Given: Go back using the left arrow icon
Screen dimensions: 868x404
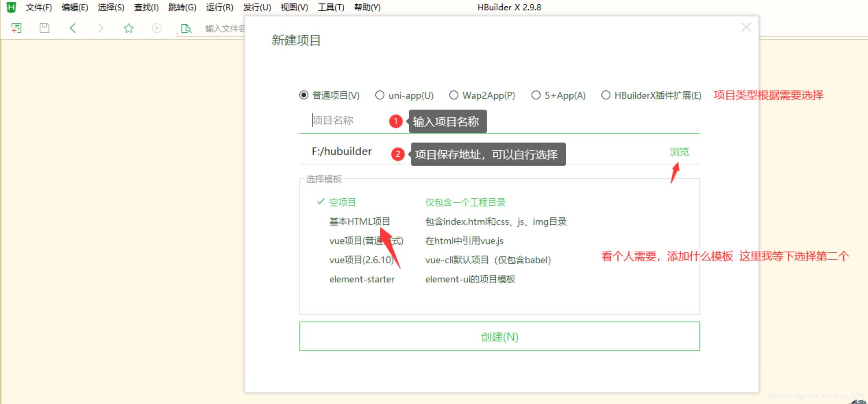Looking at the screenshot, I should pyautogui.click(x=73, y=28).
